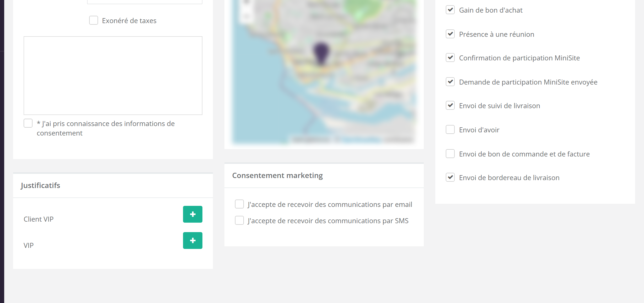Add a Client VIP justificatif with plus
This screenshot has height=303, width=644.
pos(193,214)
